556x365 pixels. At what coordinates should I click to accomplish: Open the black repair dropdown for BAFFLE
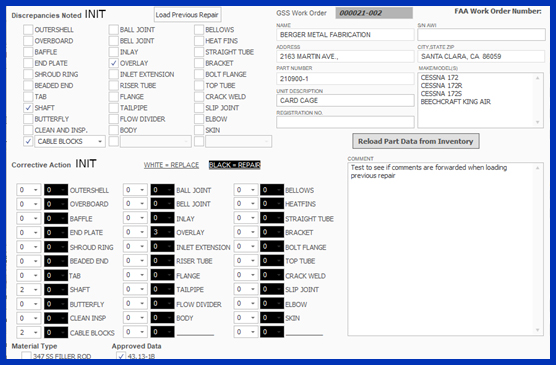point(63,219)
